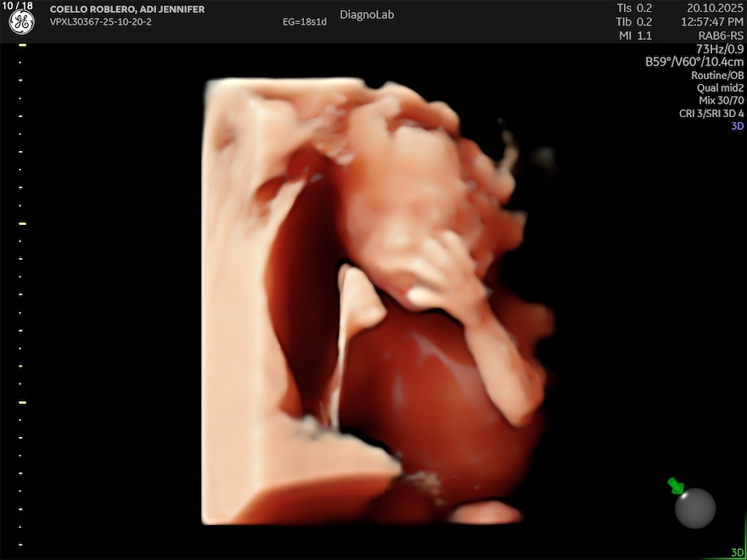The image size is (747, 560).
Task: Click the CRI 3/SRI 3D 4 setting
Action: click(x=711, y=113)
